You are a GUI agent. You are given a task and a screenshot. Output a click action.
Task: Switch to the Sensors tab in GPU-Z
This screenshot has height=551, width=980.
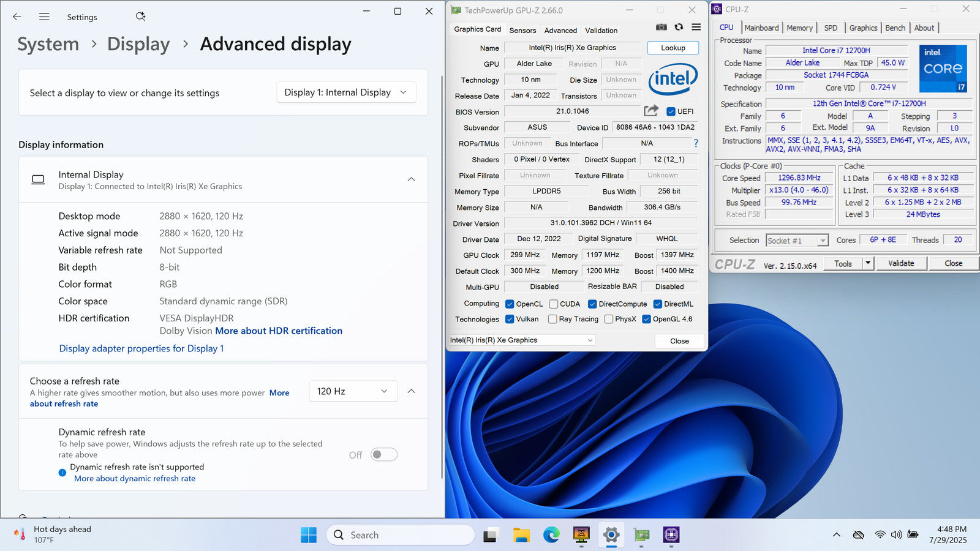[x=522, y=30]
